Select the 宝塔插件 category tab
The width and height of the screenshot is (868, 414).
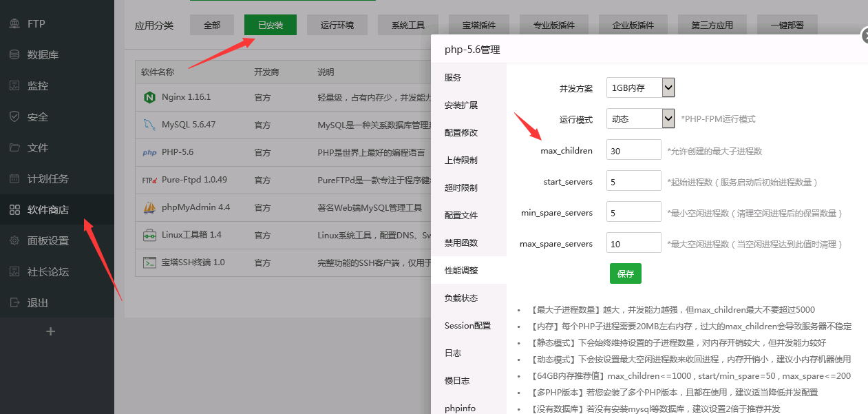click(479, 25)
